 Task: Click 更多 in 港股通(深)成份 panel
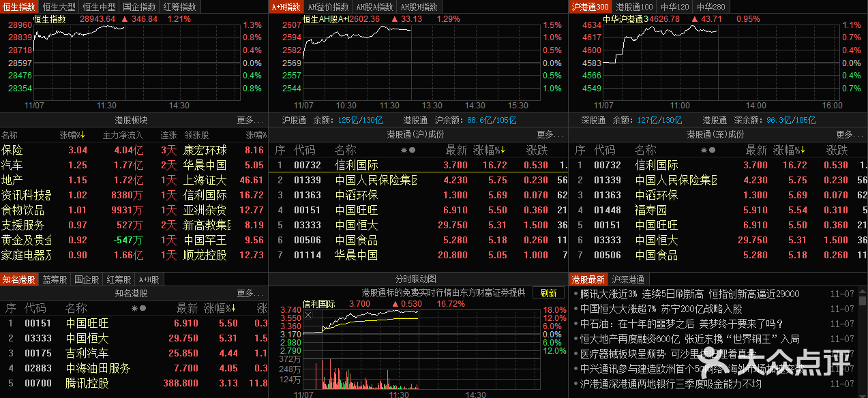850,135
